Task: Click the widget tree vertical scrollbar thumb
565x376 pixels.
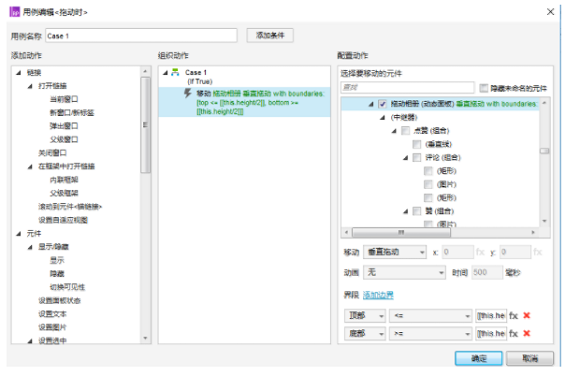Action: 544,151
